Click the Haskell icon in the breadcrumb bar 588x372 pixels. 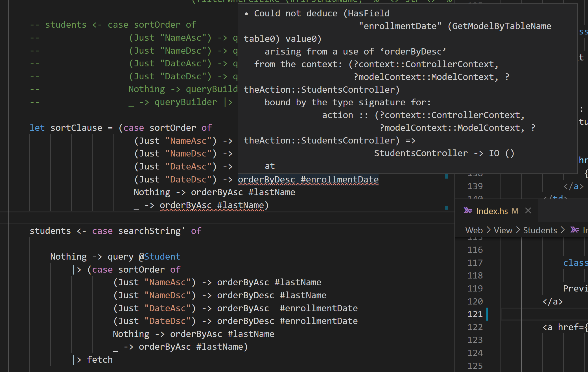(x=574, y=230)
